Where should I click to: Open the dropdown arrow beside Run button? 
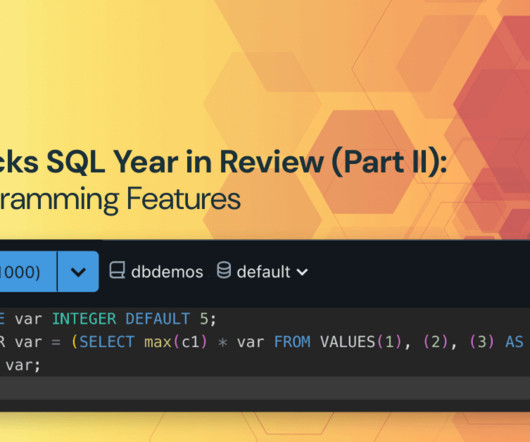click(x=78, y=271)
